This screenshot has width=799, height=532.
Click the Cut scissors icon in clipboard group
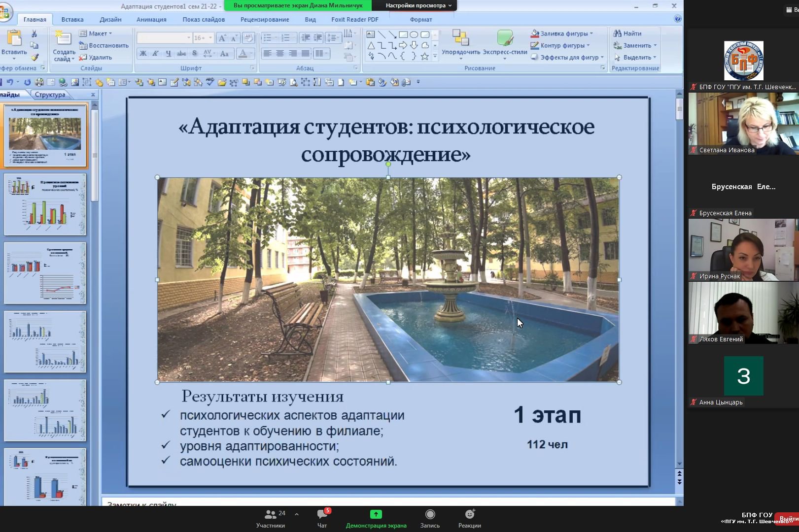tap(34, 34)
